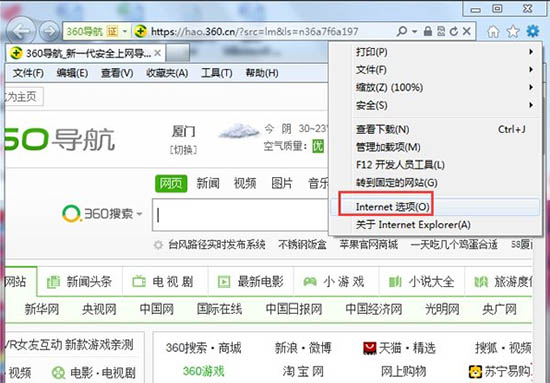Viewport: 550px width, 383px height.
Task: Click the padlock security icon in address bar
Action: pyautogui.click(x=428, y=32)
